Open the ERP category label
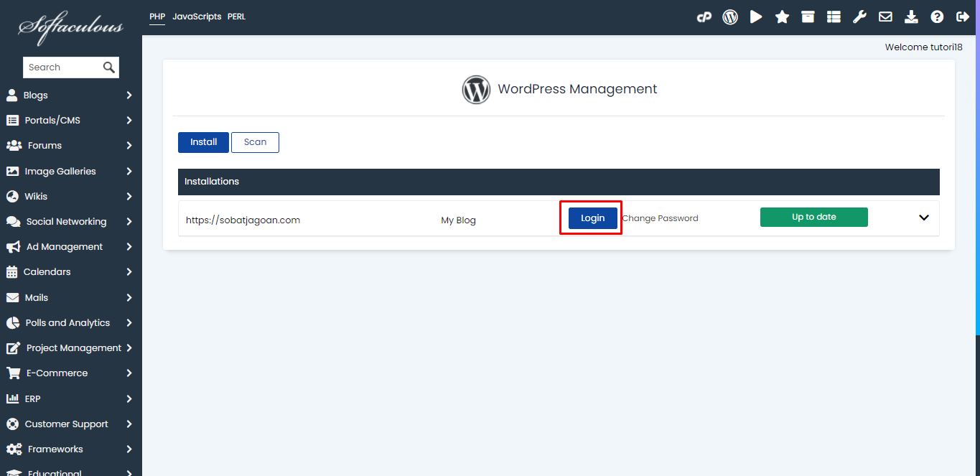This screenshot has width=980, height=476. coord(32,398)
